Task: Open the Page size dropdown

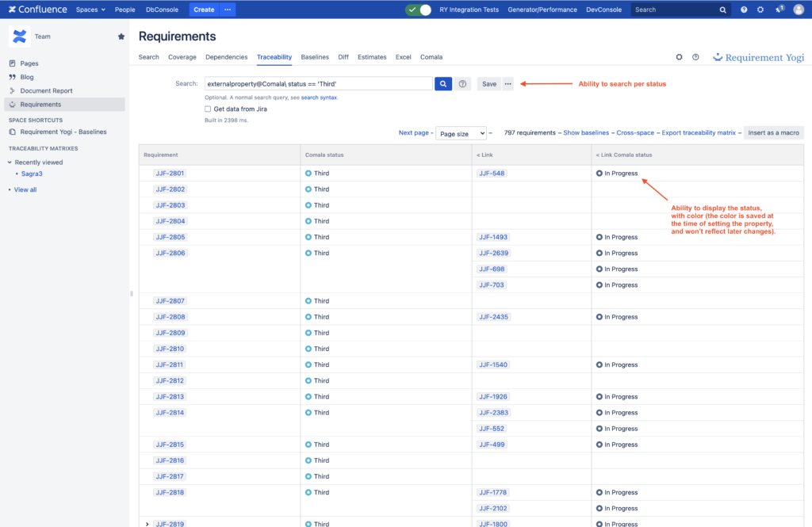Action: pos(463,132)
